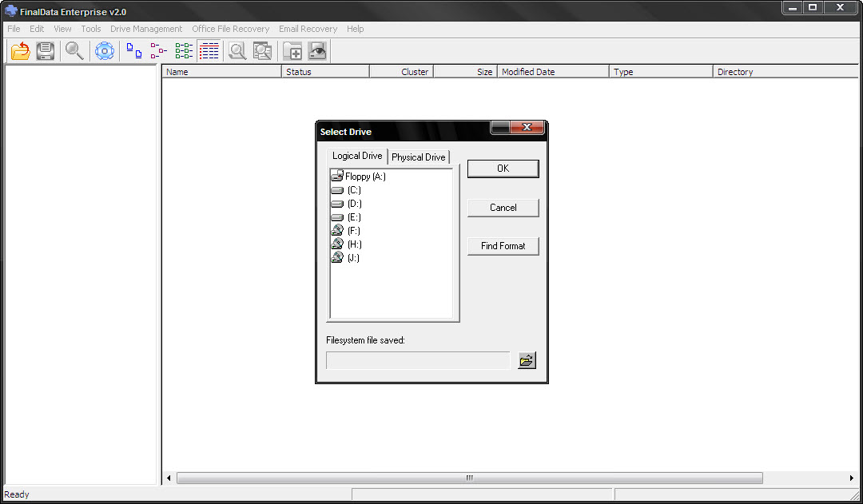863x504 pixels.
Task: Select drive (D:) in the list
Action: (x=346, y=204)
